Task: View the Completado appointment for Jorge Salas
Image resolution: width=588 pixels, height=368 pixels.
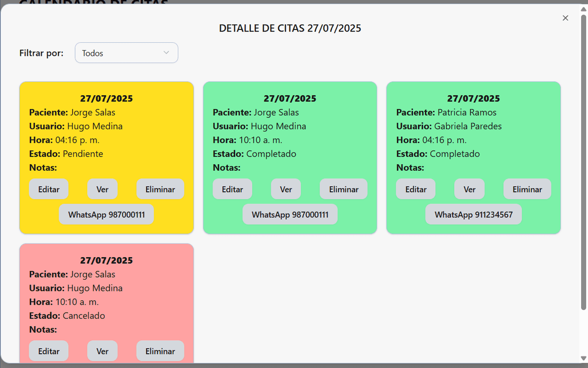Action: point(286,189)
